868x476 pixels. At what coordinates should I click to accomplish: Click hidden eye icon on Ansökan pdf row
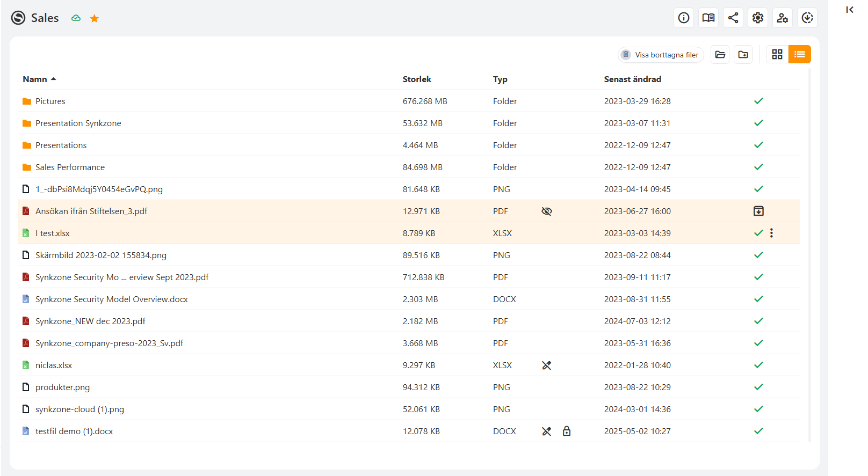(x=547, y=211)
